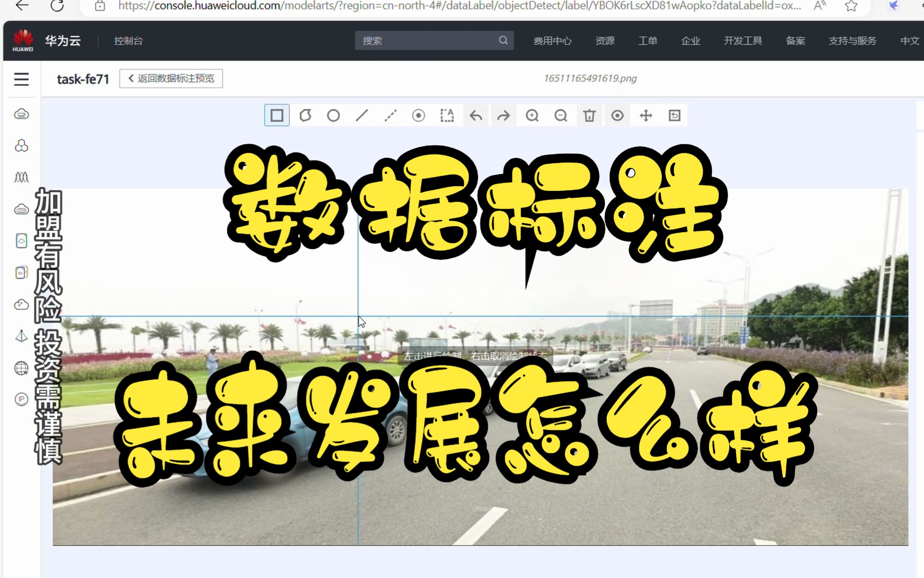Click 返回数据标注预览 to go back

pos(170,78)
